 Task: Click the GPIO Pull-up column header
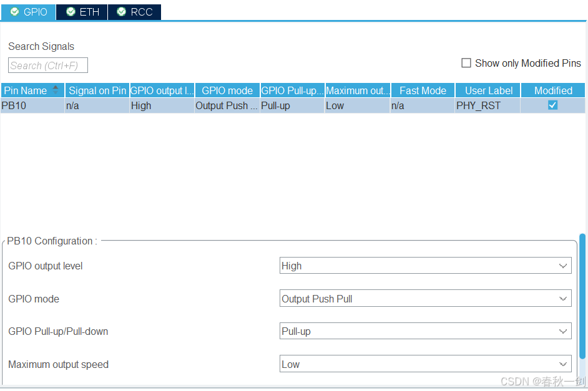pos(293,90)
